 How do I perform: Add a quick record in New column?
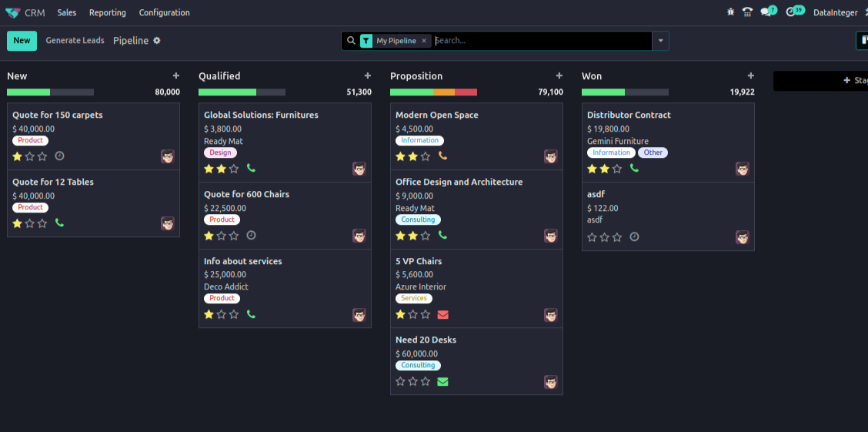[176, 76]
